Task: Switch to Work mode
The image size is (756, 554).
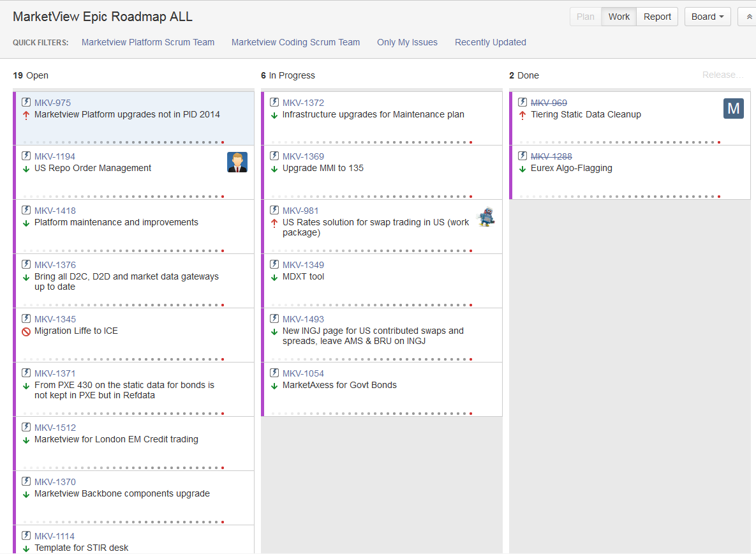Action: point(619,17)
